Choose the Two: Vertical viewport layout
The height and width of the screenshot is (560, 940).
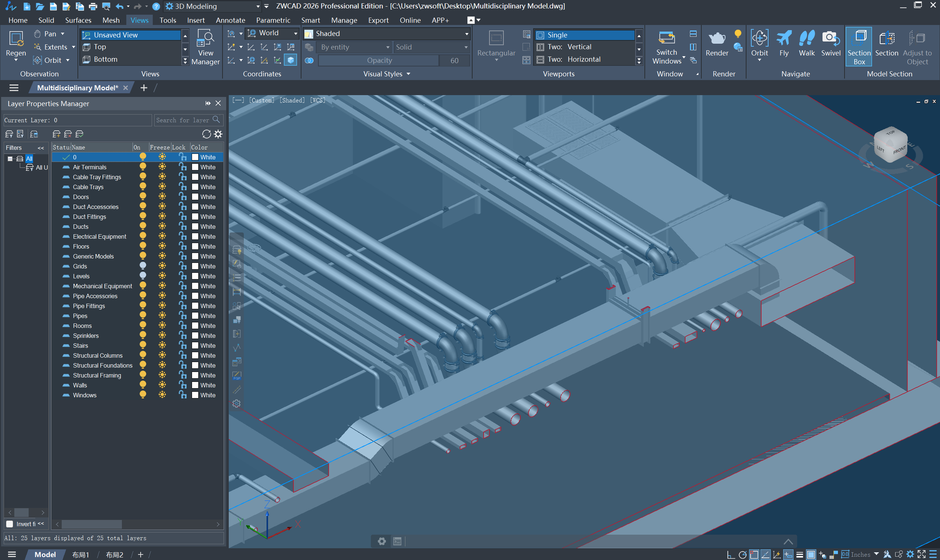tap(584, 47)
